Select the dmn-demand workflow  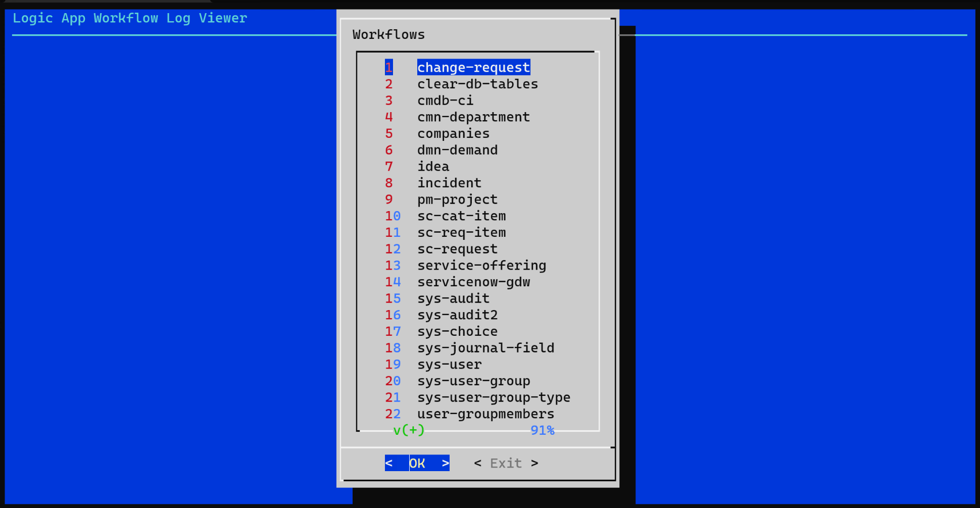(457, 150)
